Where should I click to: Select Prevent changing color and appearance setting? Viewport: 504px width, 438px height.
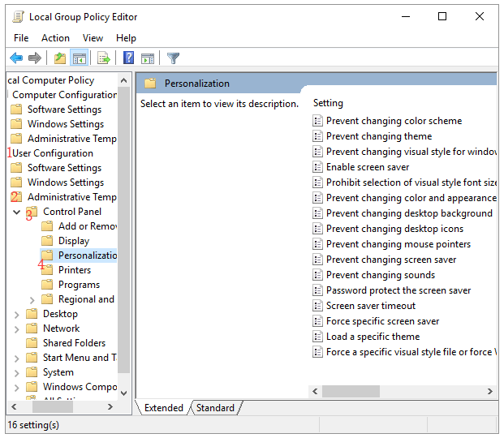(x=411, y=198)
